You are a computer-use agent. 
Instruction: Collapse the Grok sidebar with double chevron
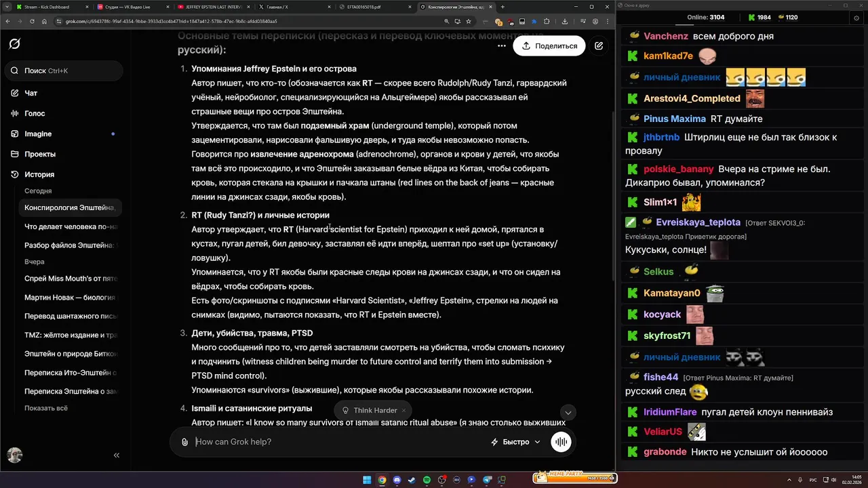click(x=117, y=455)
